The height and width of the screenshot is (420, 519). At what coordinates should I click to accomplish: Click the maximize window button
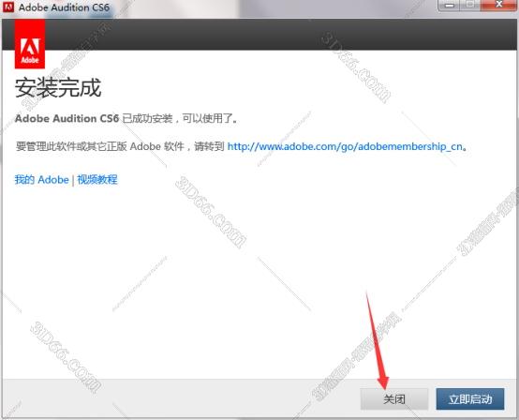coord(470,5)
